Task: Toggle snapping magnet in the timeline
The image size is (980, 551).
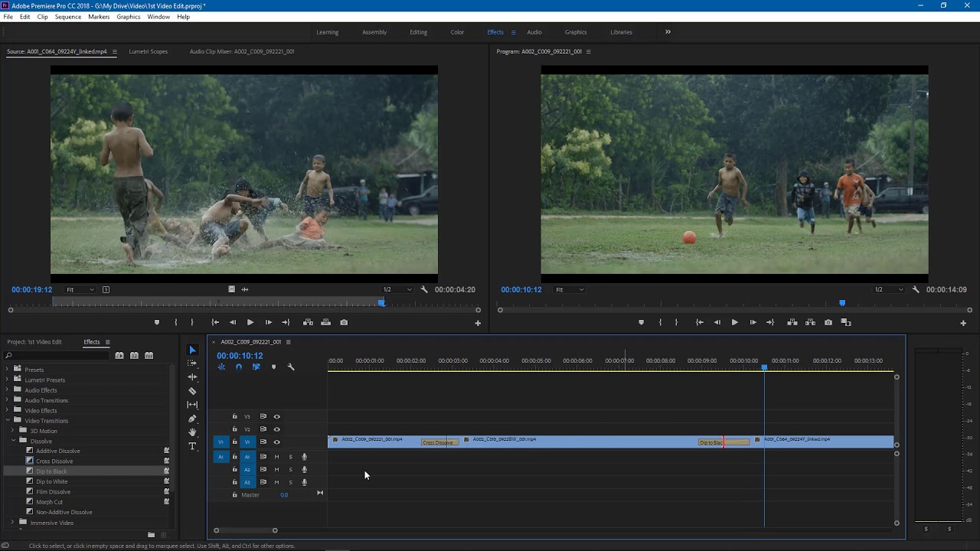Action: [239, 367]
